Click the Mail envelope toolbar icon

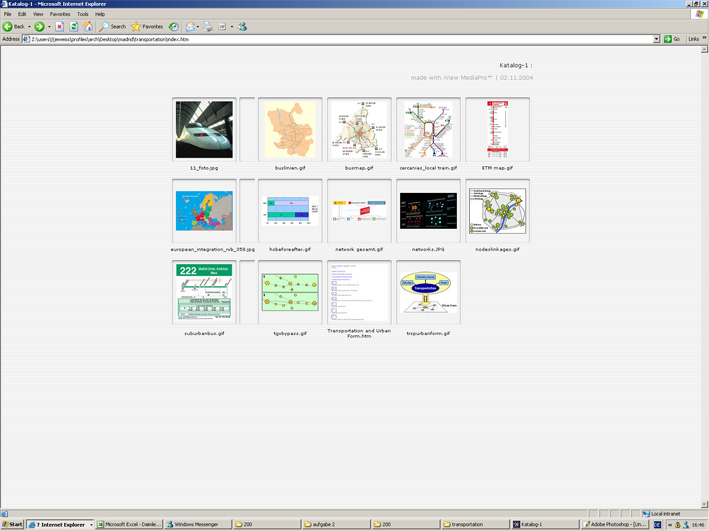pyautogui.click(x=190, y=27)
